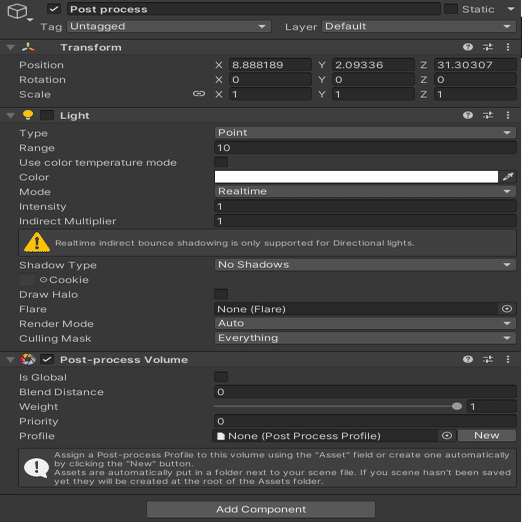Open the Layer dropdown showing Default
This screenshot has width=522, height=522.
(419, 26)
